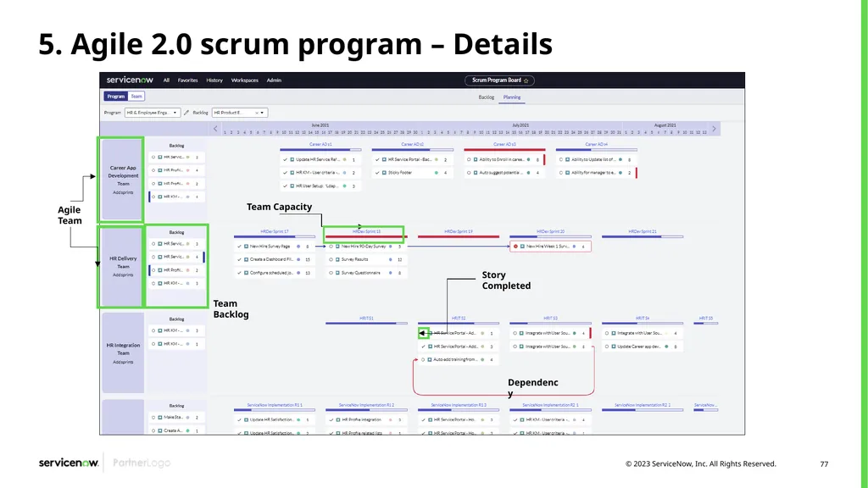
Task: Click the story icon on Create a Dashboard Fil... card
Action: (247, 259)
